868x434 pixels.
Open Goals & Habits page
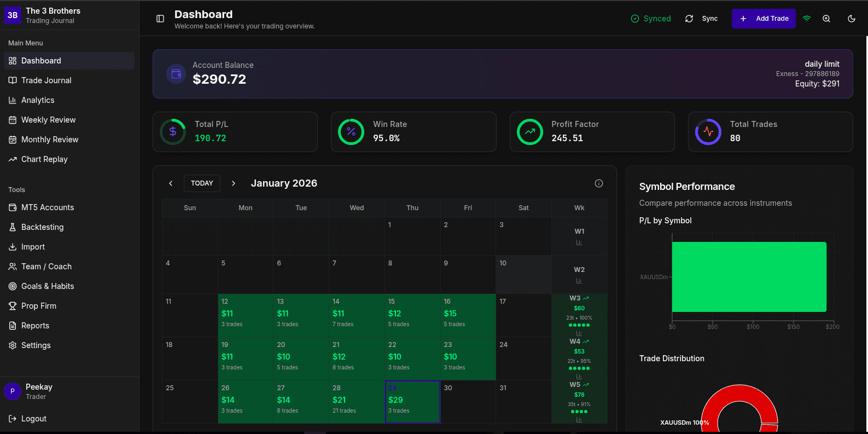coord(48,286)
